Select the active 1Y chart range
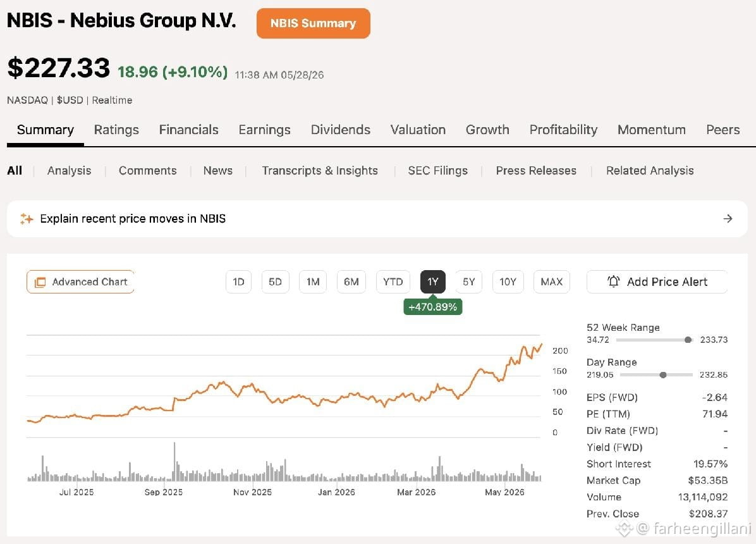Image resolution: width=756 pixels, height=544 pixels. (433, 282)
